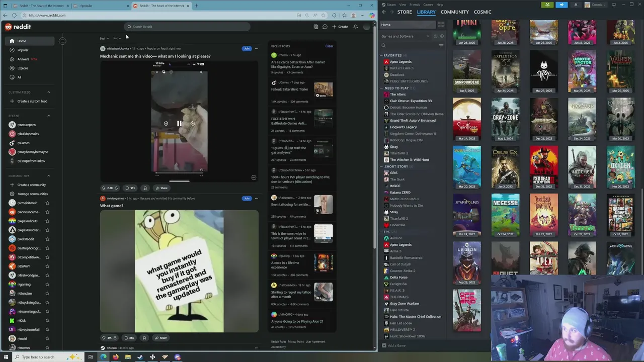644x362 pixels.
Task: Collapse the Reddit sidebar with hamburger button
Action: tap(62, 41)
